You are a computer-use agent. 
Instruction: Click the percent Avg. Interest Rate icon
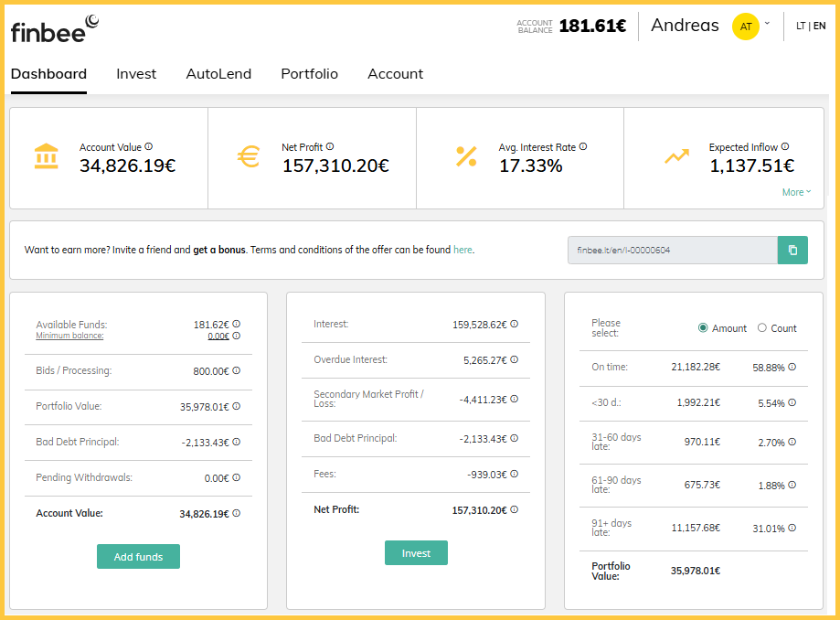[466, 156]
